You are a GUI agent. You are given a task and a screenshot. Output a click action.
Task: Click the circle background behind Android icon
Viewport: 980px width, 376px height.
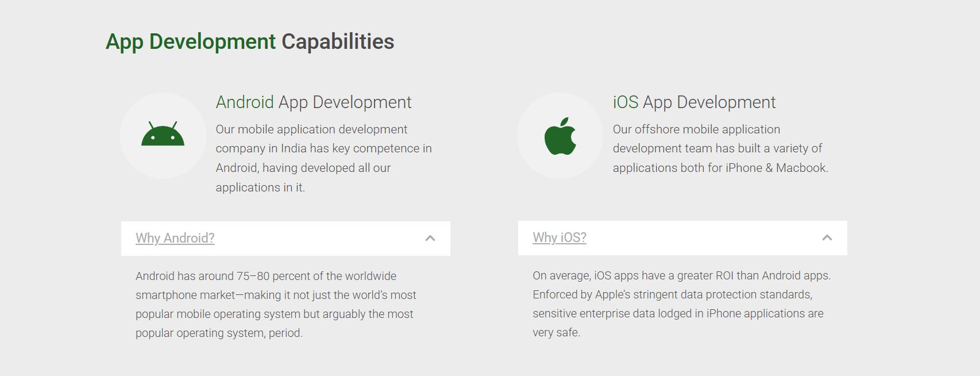click(x=133, y=160)
